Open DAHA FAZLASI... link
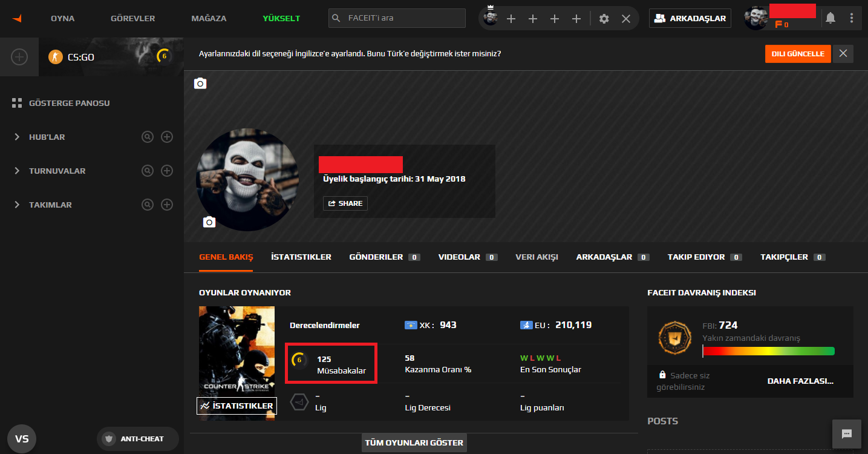This screenshot has width=868, height=454. [800, 381]
